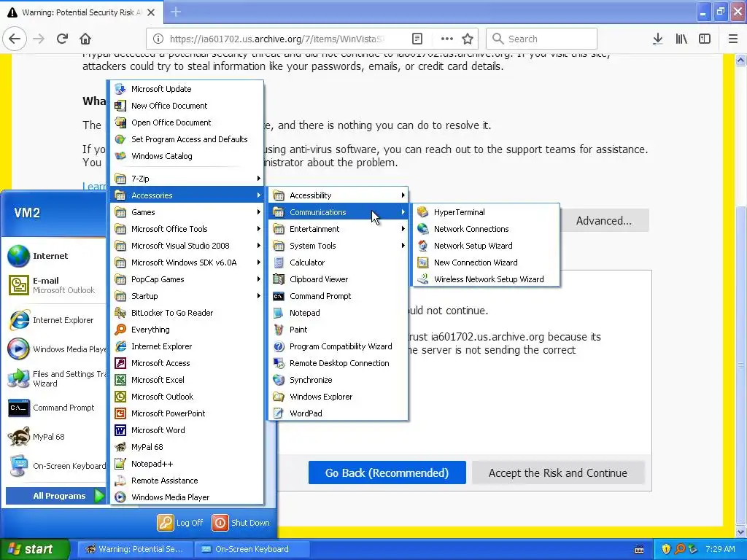
Task: Click Log Off button
Action: click(181, 523)
